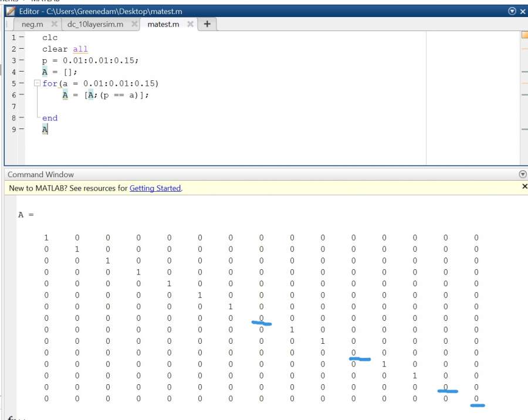Collapse the for loop code fold
Screen dimensions: 528x420
(38, 83)
